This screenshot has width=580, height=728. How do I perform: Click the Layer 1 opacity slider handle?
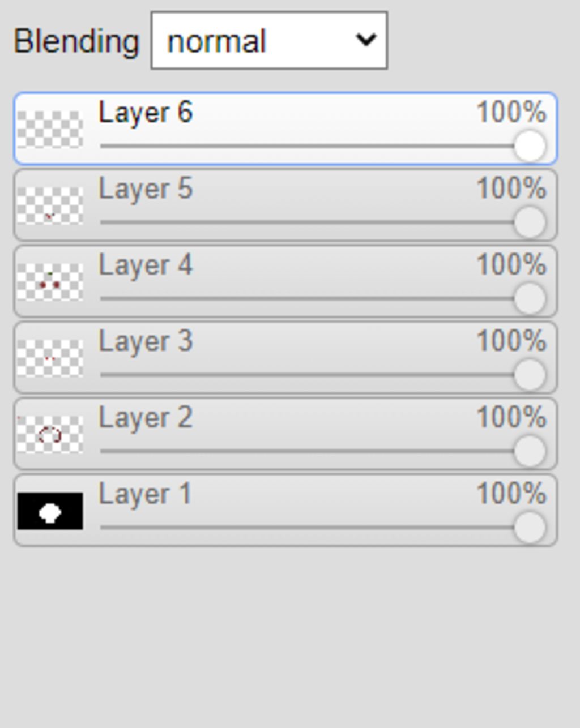click(x=530, y=528)
